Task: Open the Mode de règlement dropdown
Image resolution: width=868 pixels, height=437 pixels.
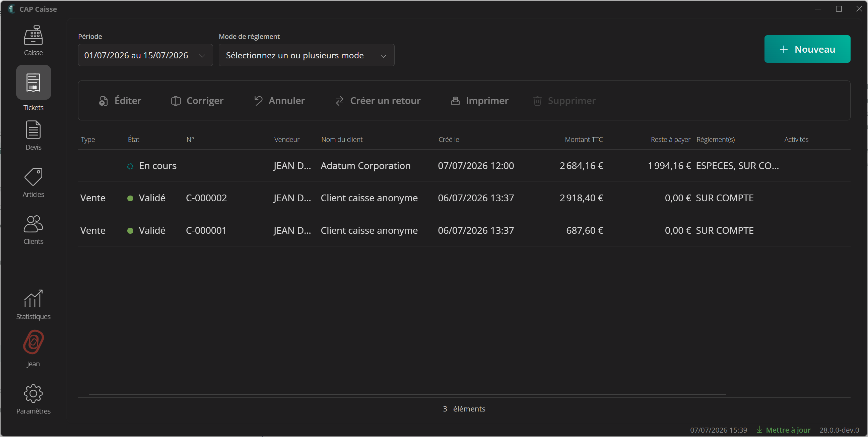Action: point(306,55)
